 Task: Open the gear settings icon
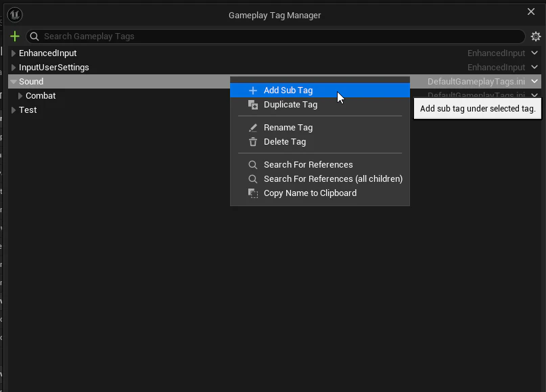(536, 36)
